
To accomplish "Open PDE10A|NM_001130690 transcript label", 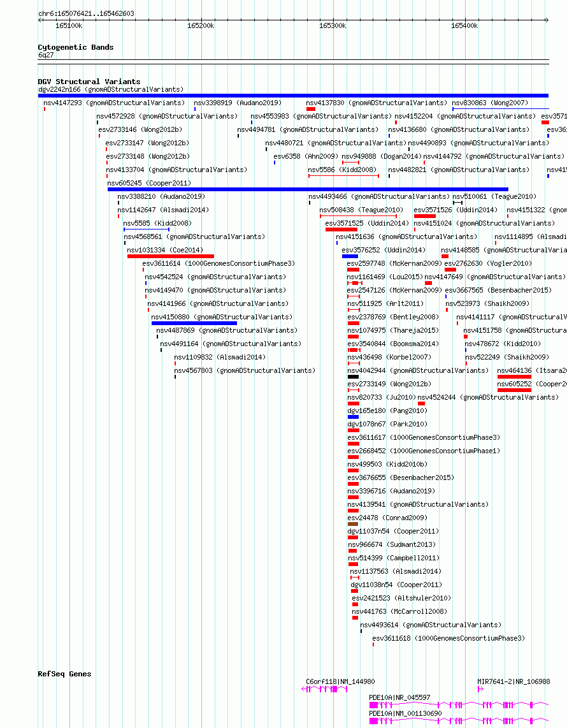I will tap(406, 714).
